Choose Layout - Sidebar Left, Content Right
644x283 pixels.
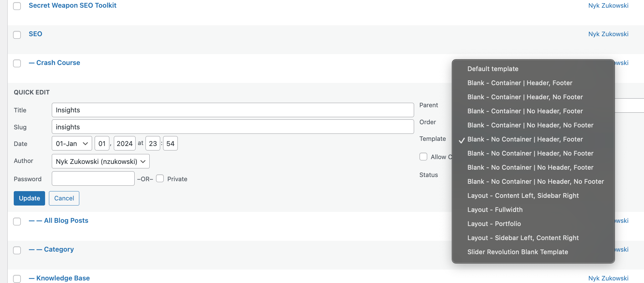point(533,238)
